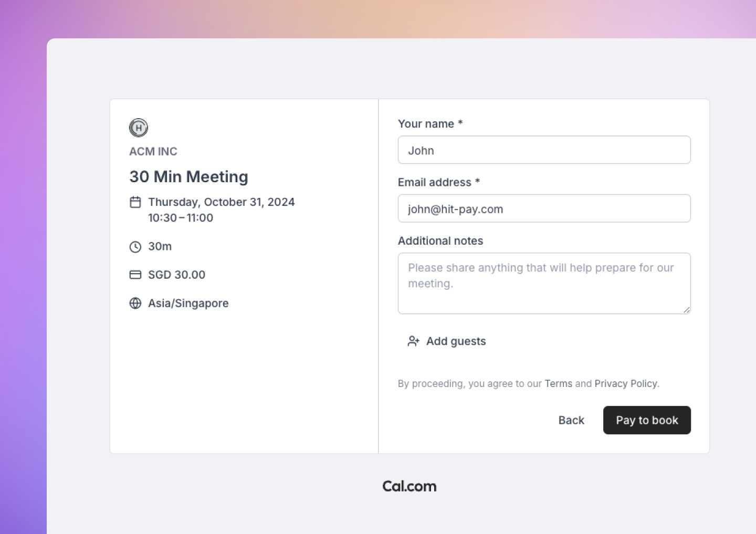Image resolution: width=756 pixels, height=534 pixels.
Task: Focus the Your name input field
Action: pyautogui.click(x=544, y=150)
